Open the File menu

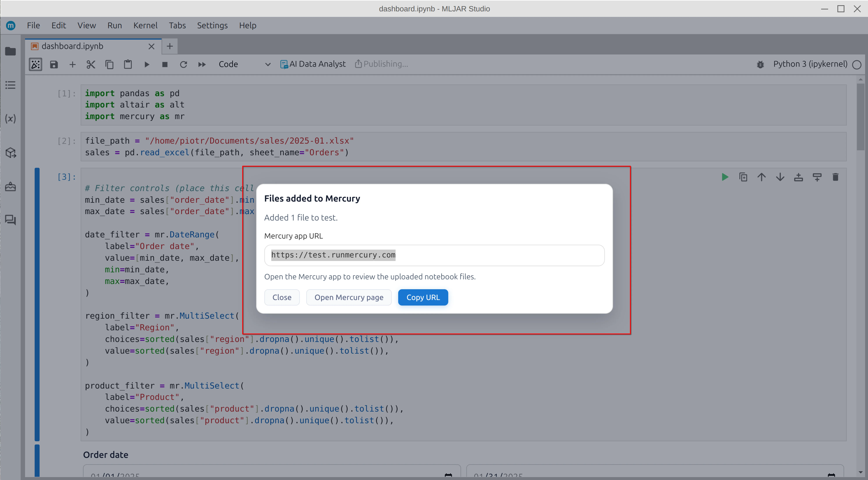[33, 25]
